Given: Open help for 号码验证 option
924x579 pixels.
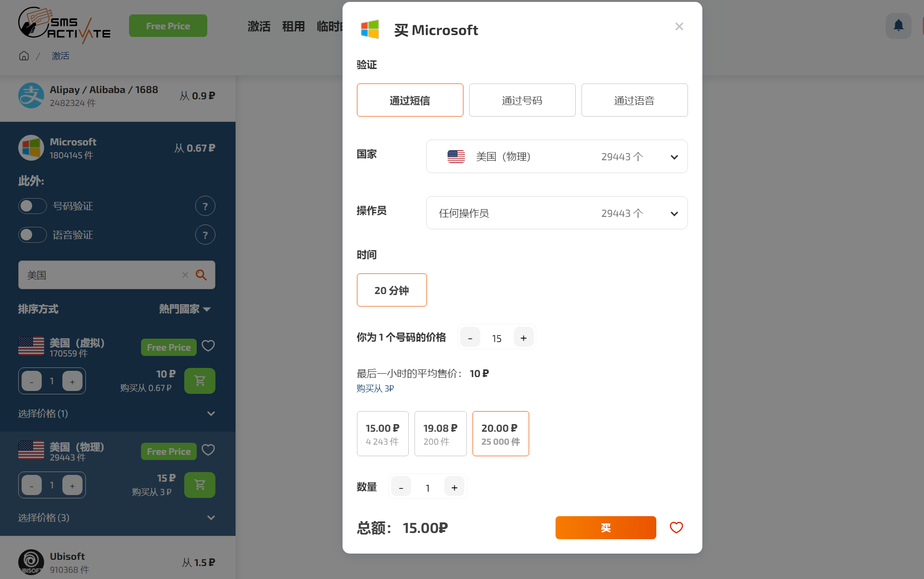Looking at the screenshot, I should 205,206.
